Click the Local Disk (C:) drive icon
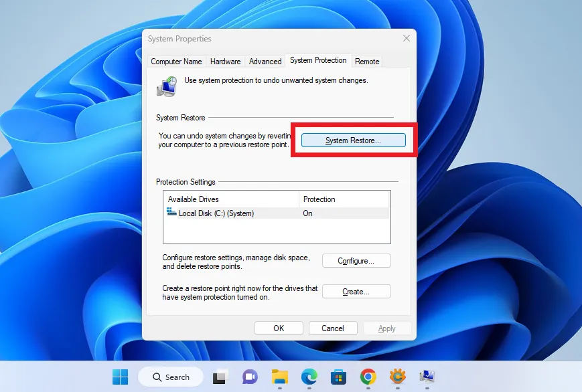582x392 pixels. 170,213
